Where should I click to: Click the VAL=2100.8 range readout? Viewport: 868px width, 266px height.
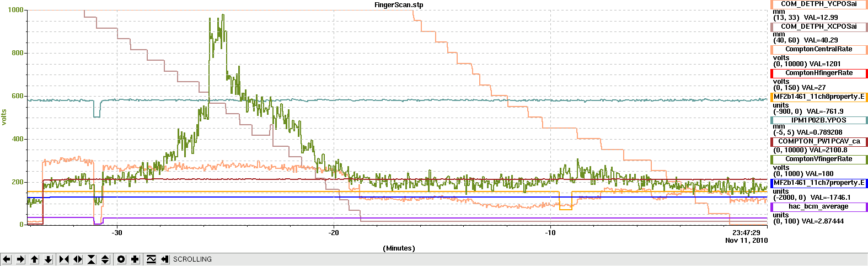[810, 150]
